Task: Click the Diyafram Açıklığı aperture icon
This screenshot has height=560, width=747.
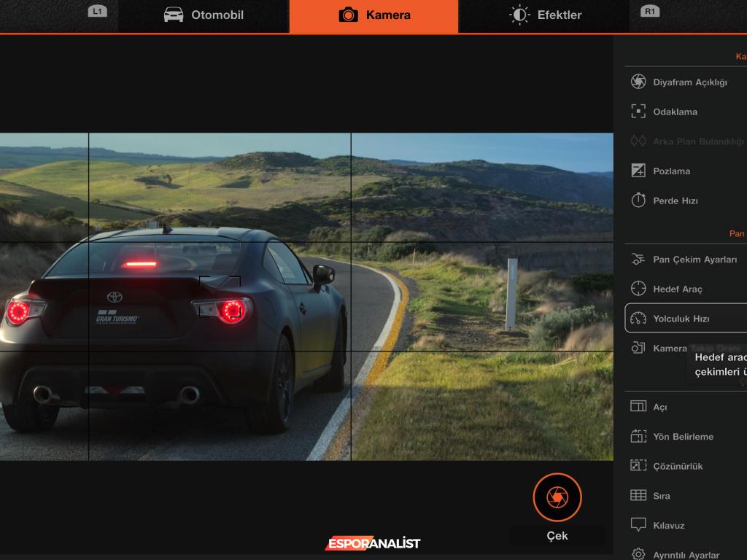Action: (638, 82)
